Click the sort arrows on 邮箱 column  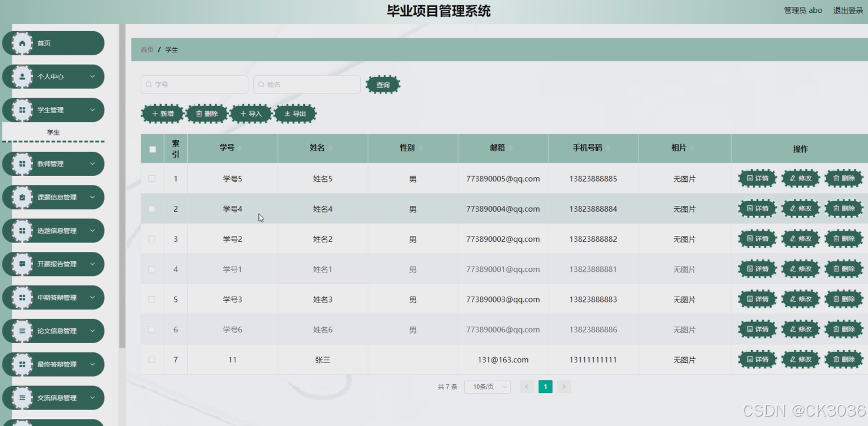510,148
